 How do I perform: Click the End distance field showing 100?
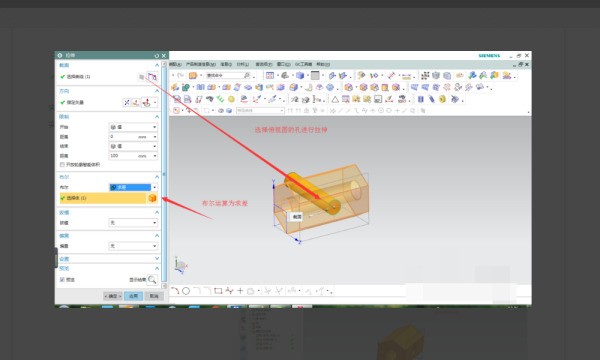pos(133,156)
